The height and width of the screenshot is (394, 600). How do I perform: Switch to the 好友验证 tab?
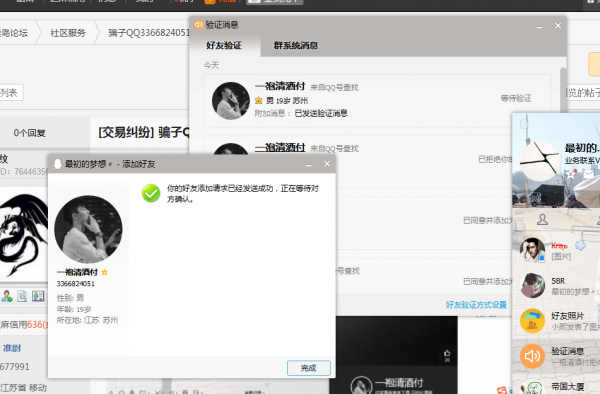[224, 46]
